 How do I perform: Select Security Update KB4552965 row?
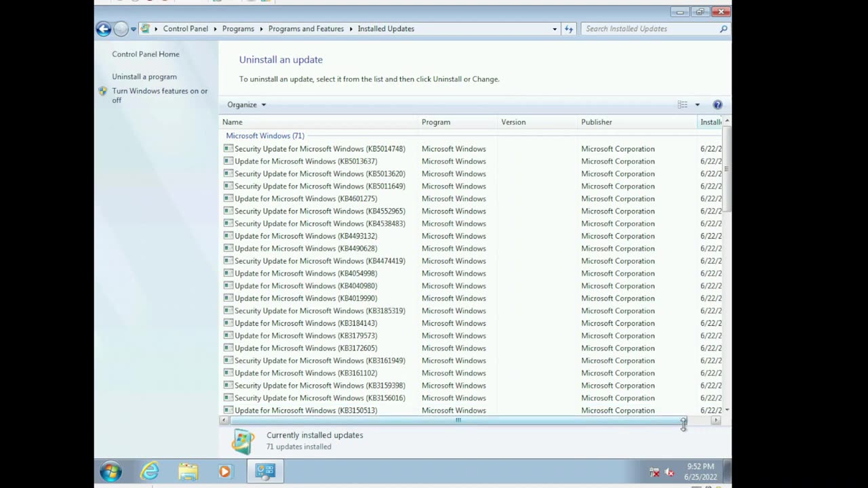471,211
